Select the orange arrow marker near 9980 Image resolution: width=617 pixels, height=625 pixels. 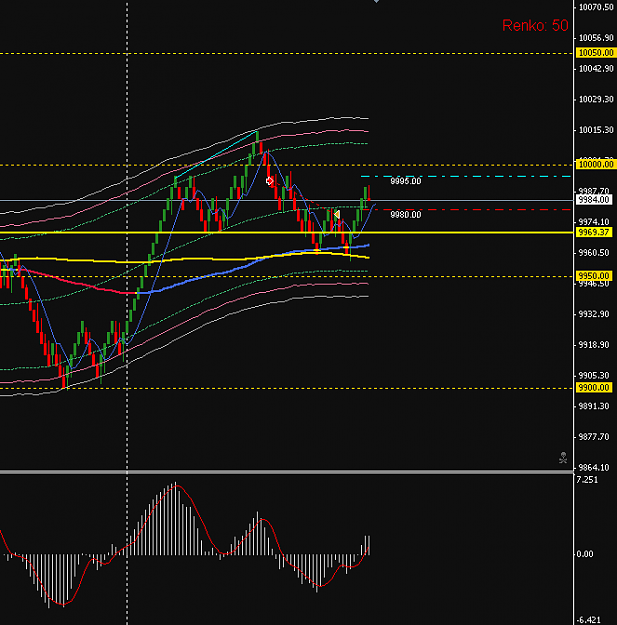[x=337, y=215]
